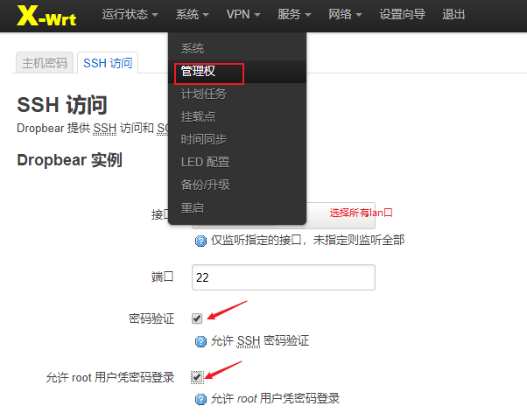
Task: Click the help icon beside 允许 root 用户凭密码登录 hint
Action: point(200,400)
